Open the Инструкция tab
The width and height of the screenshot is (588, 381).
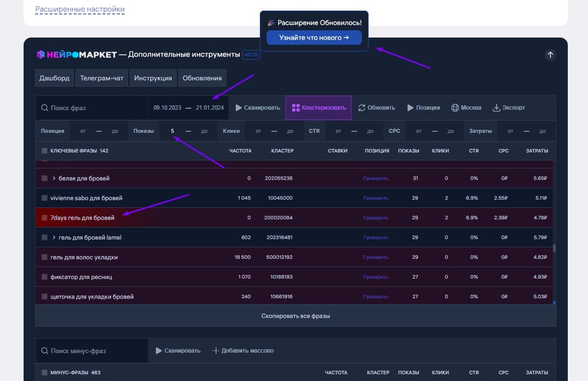(153, 78)
